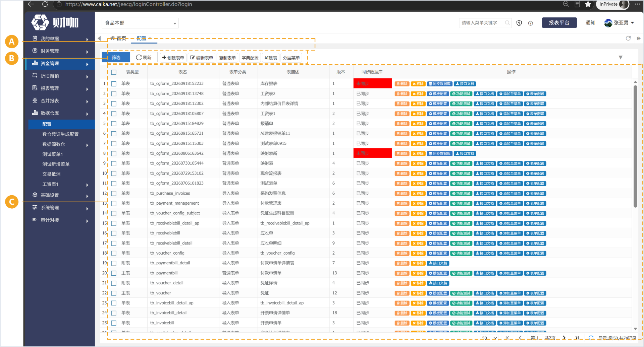Screen dimensions: 644x347
Task: Click the table vertical scrollbar
Action: (x=635, y=146)
